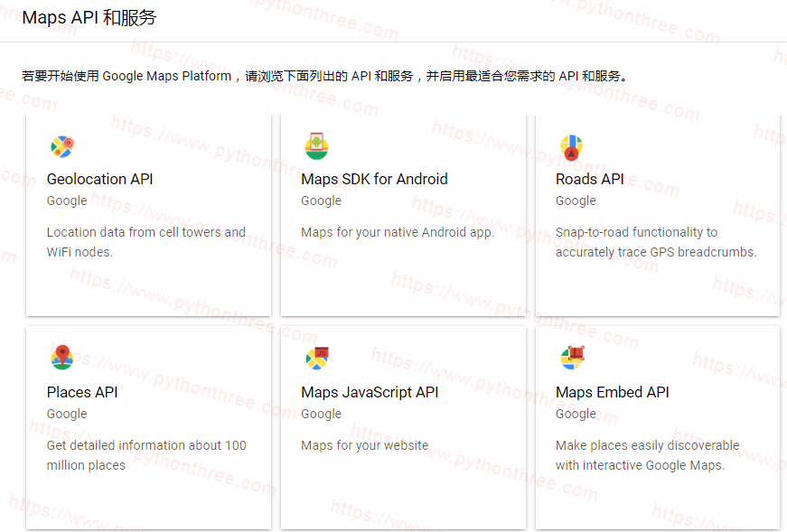Click Google label under Maps JavaScript API

322,414
